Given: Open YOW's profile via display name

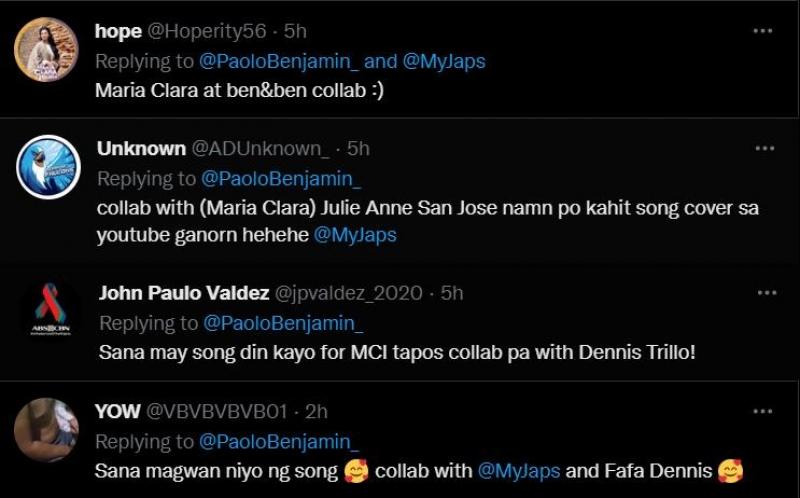Looking at the screenshot, I should click(117, 411).
